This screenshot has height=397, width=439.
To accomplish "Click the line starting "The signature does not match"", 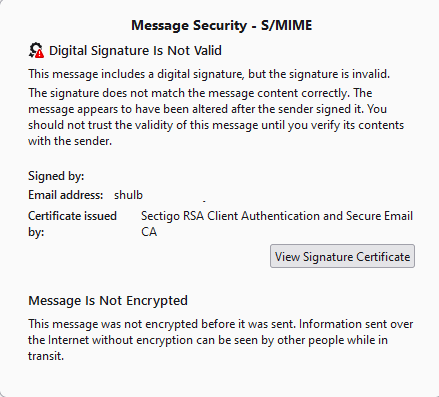I will tap(200, 93).
